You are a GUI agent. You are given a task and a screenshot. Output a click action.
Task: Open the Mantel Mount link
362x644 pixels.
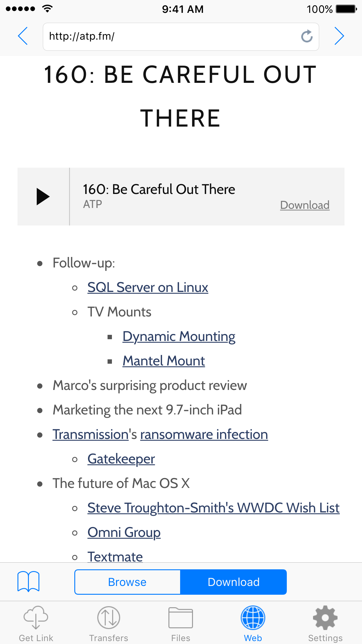(164, 361)
